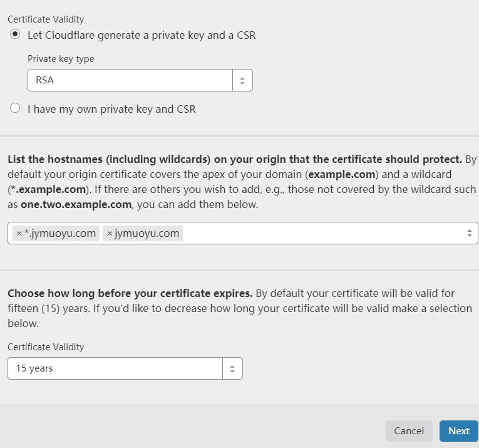479x448 pixels.
Task: Click the 'I have my own private key and CSR' label
Action: tap(111, 109)
